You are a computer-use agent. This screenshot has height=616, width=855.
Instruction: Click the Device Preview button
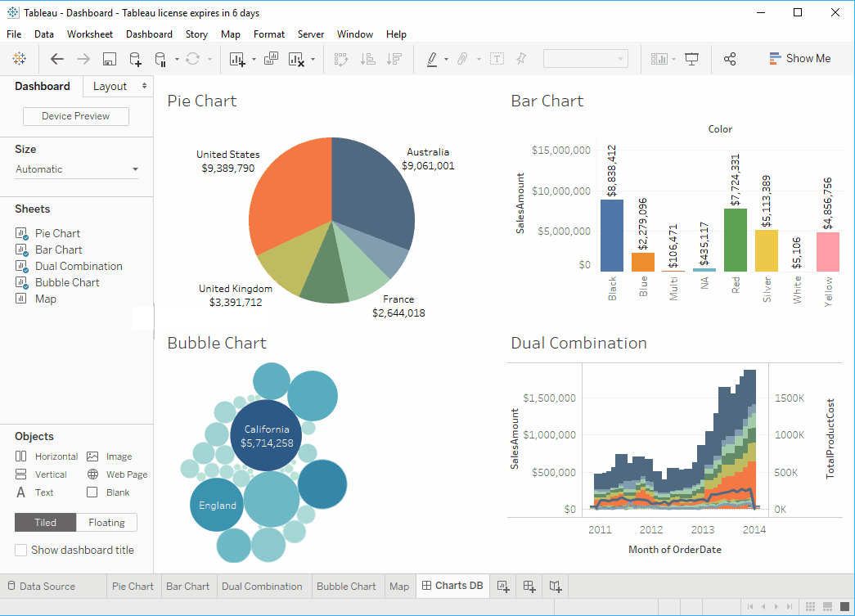[x=75, y=116]
